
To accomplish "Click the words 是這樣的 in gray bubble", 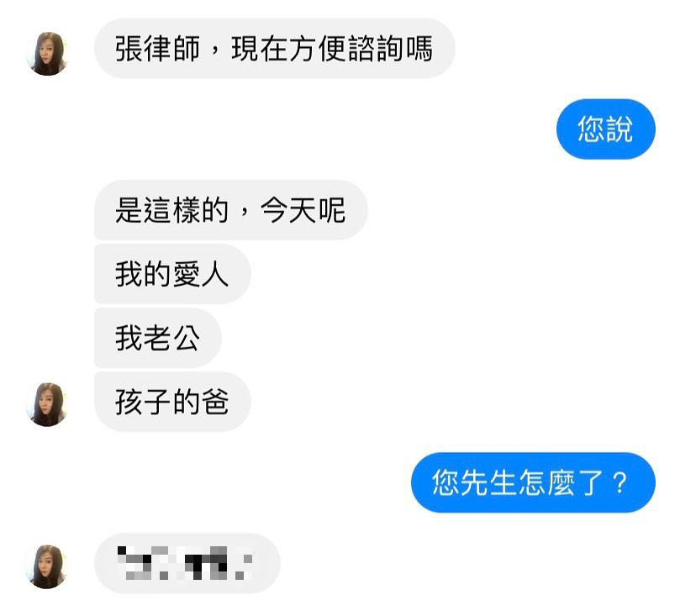I will click(172, 210).
